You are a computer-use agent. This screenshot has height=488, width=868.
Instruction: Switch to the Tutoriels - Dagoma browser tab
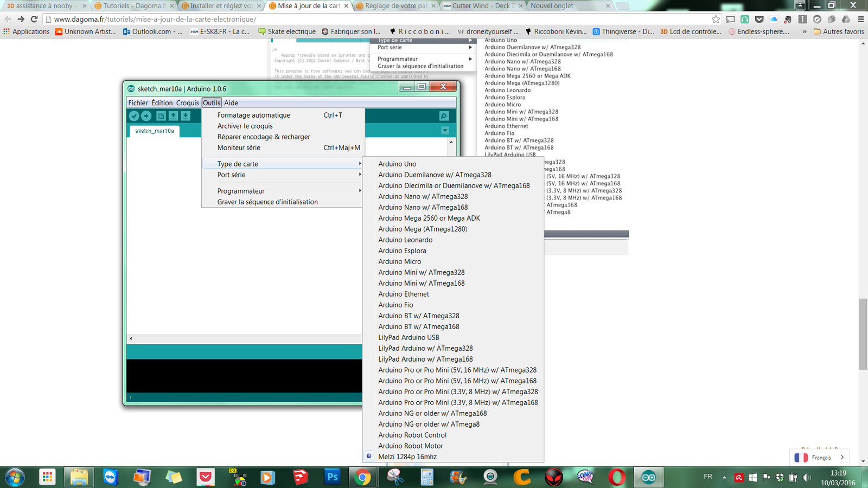pos(134,5)
